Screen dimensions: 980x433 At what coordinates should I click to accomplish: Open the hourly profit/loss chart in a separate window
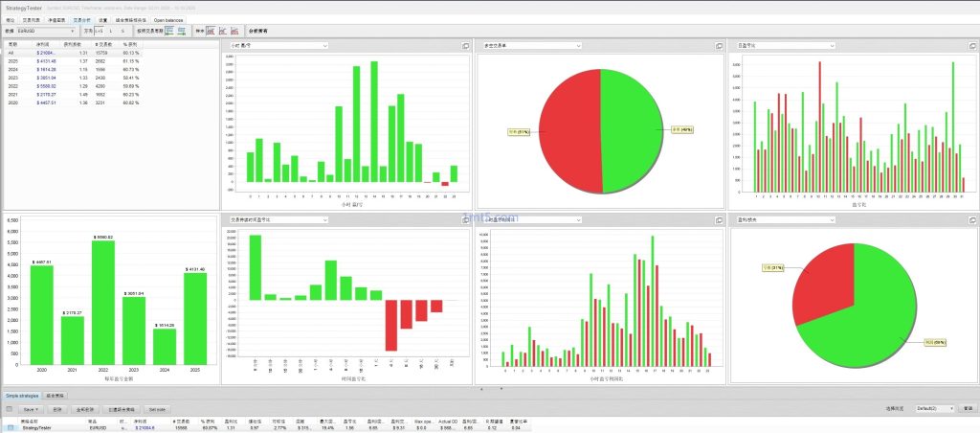click(466, 45)
